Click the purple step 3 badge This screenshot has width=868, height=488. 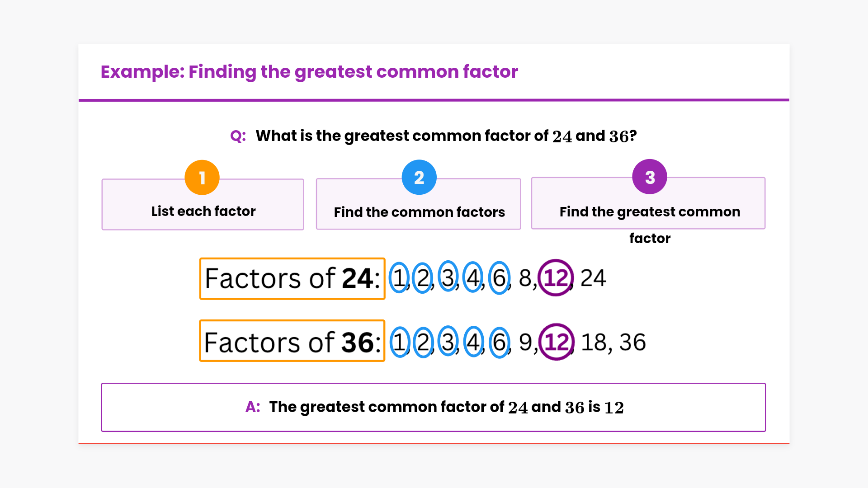tap(650, 177)
